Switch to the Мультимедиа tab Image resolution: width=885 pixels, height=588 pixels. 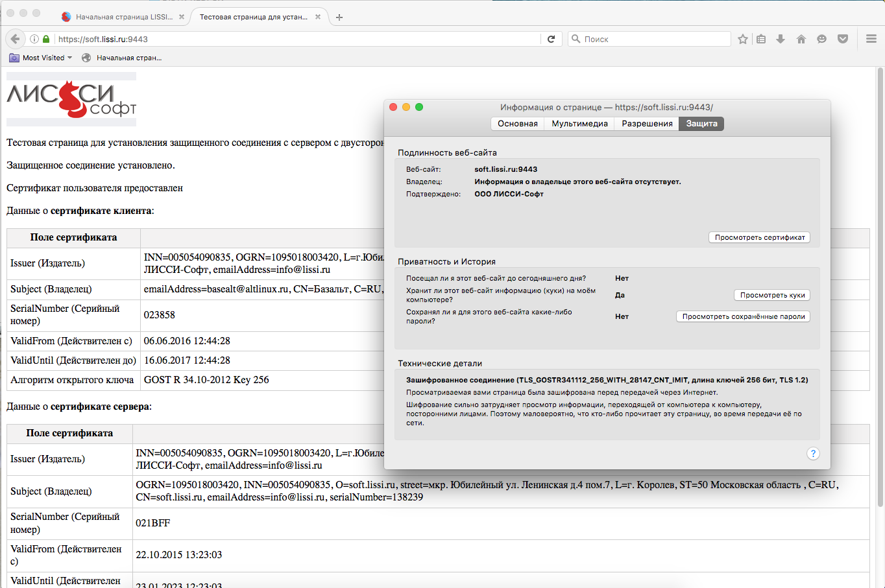[579, 124]
